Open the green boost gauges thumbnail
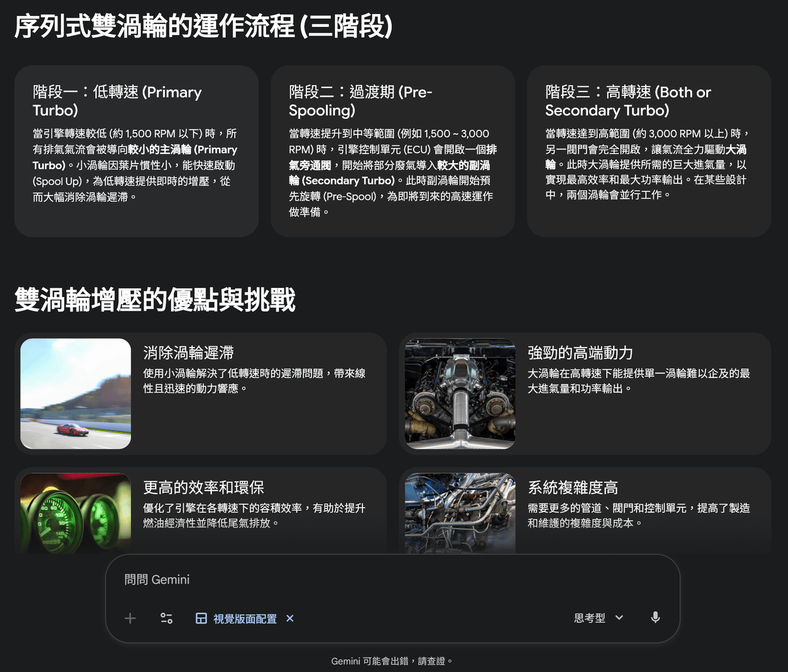This screenshot has height=672, width=788. point(76,513)
